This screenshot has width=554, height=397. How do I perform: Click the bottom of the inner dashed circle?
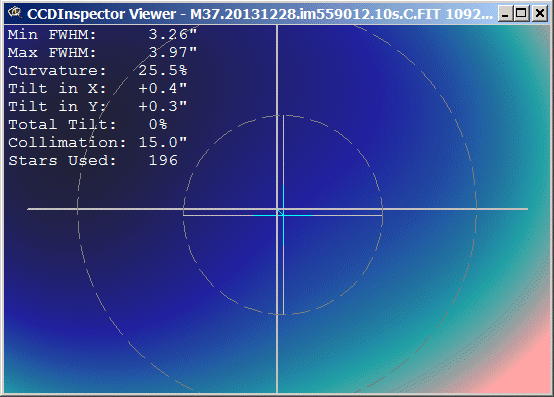point(283,314)
